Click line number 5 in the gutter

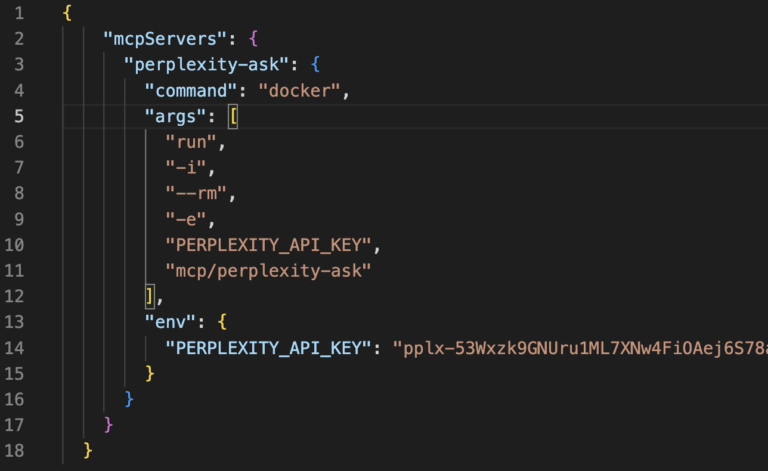coord(18,116)
